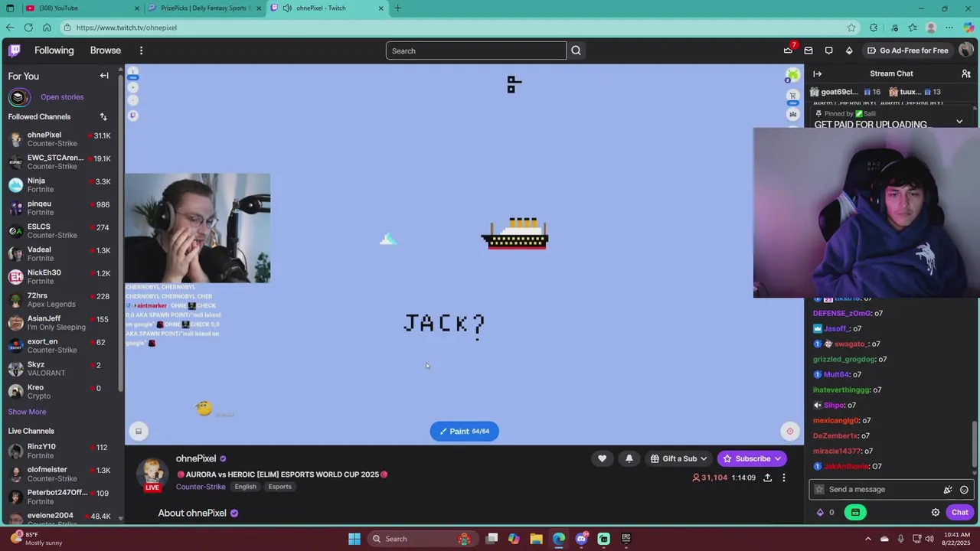The height and width of the screenshot is (551, 980).
Task: Click the party popper cheer icon in chat
Action: click(948, 490)
